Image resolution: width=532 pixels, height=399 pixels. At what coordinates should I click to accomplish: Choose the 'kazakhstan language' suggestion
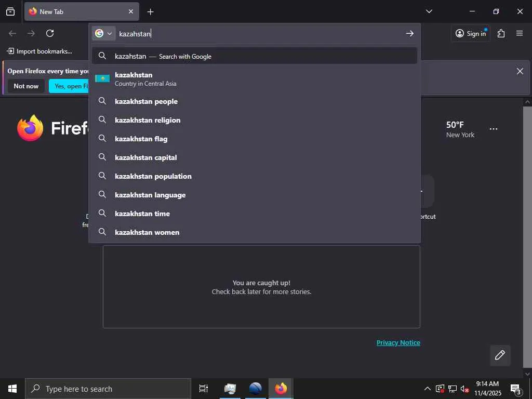click(255, 195)
